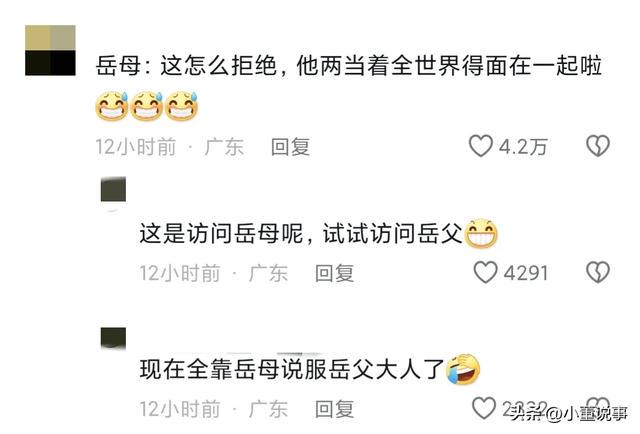Reply to the 现在全靠岳母 comment
Image resolution: width=640 pixels, height=434 pixels.
pyautogui.click(x=334, y=409)
